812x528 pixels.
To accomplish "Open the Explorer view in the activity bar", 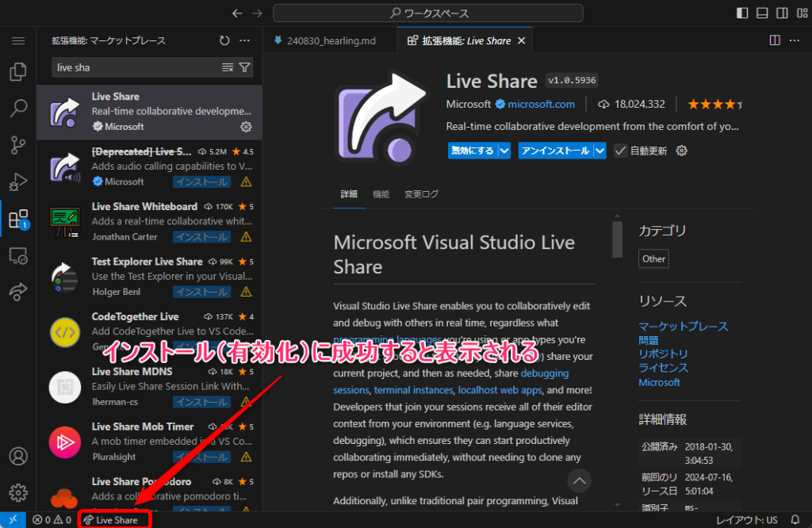I will tap(18, 71).
